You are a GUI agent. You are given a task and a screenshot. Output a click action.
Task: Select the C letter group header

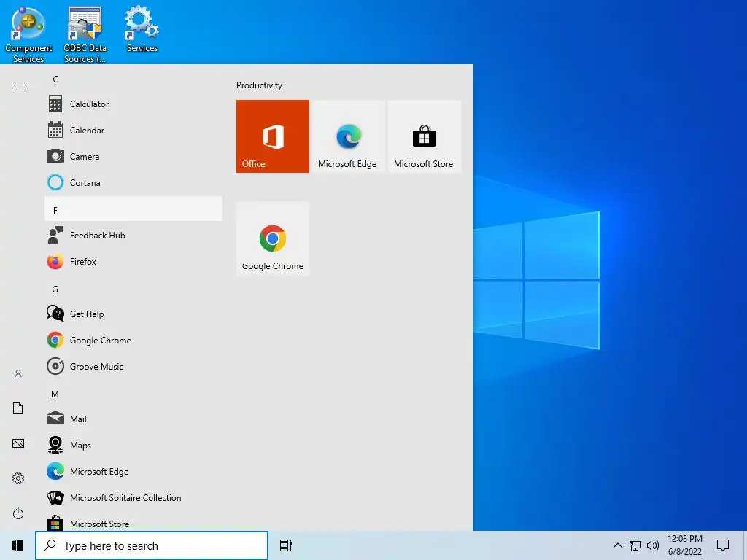tap(133, 79)
